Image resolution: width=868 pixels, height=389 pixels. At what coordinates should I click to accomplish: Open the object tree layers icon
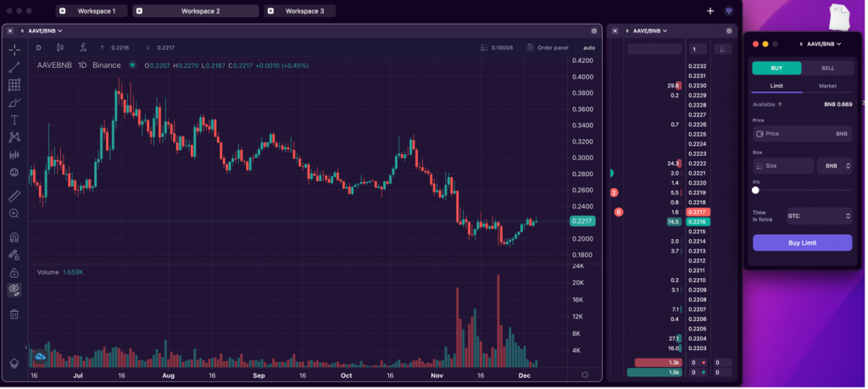coord(14,364)
